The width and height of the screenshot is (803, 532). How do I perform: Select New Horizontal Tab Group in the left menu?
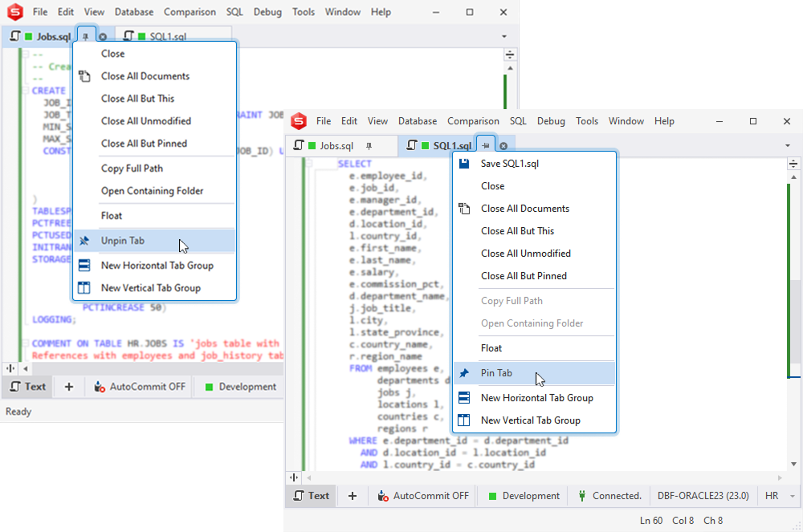pyautogui.click(x=155, y=266)
